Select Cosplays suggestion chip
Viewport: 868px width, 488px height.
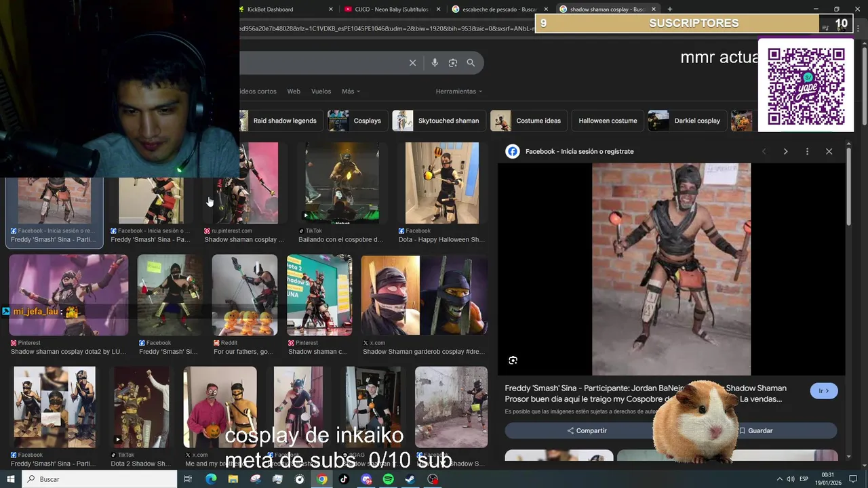tap(358, 121)
